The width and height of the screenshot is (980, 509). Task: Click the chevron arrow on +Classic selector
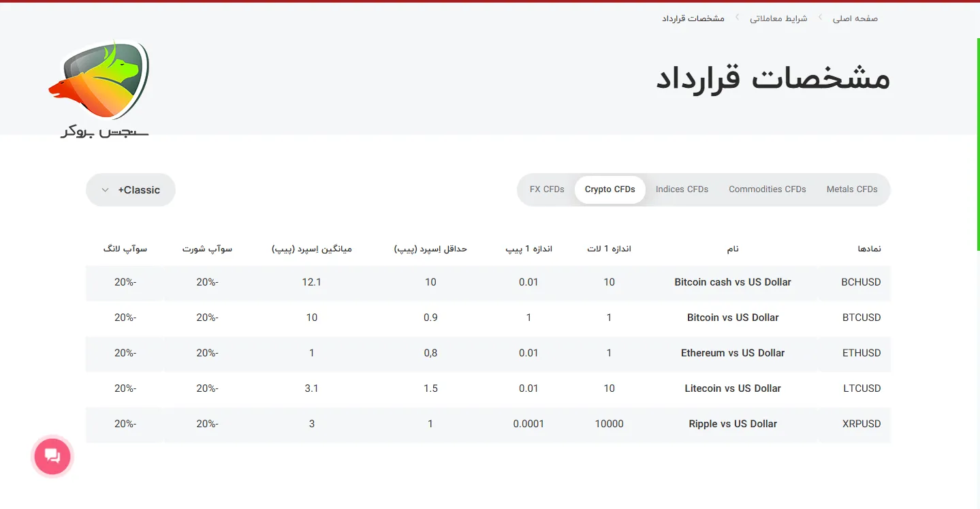(105, 189)
